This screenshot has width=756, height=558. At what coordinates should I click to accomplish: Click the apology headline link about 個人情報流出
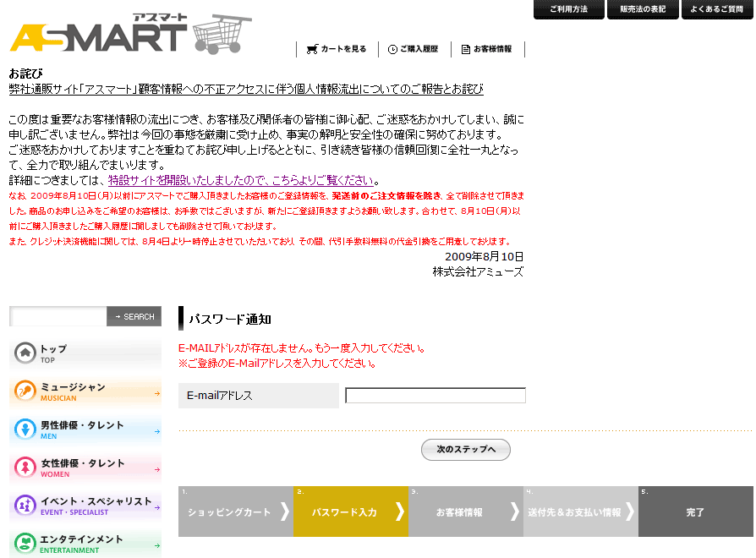click(246, 89)
